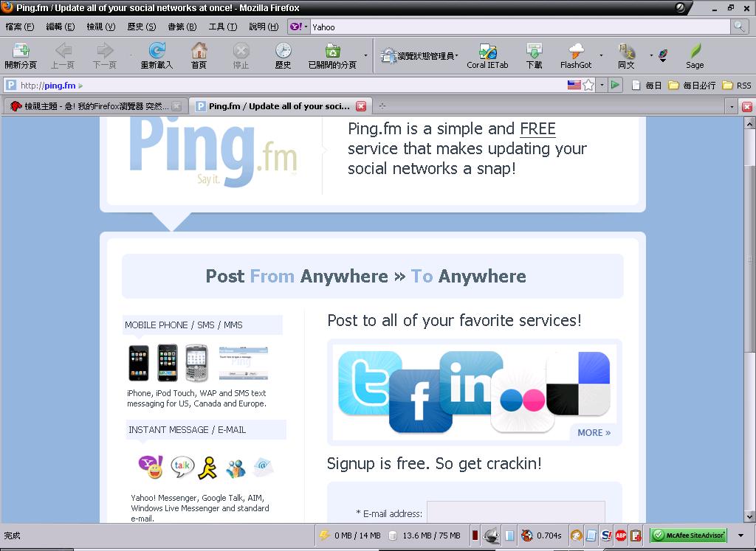The width and height of the screenshot is (756, 551).
Task: Expand the recently closed tabs dropdown arrow
Action: tap(365, 55)
